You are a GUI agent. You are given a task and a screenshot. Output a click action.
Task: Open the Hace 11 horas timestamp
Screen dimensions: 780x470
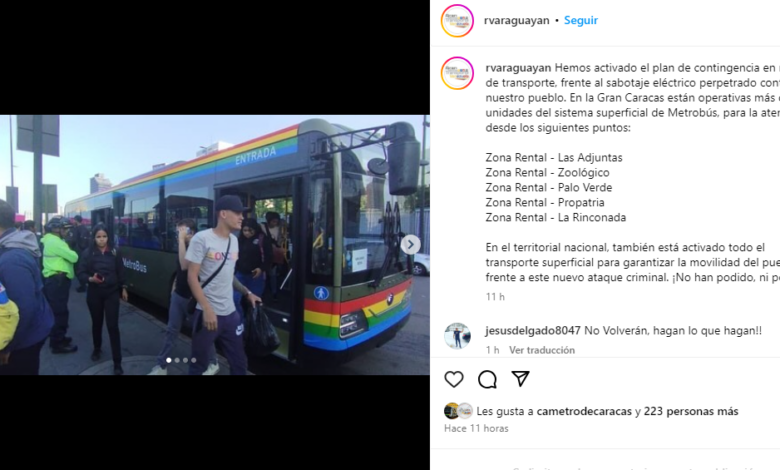(x=476, y=428)
